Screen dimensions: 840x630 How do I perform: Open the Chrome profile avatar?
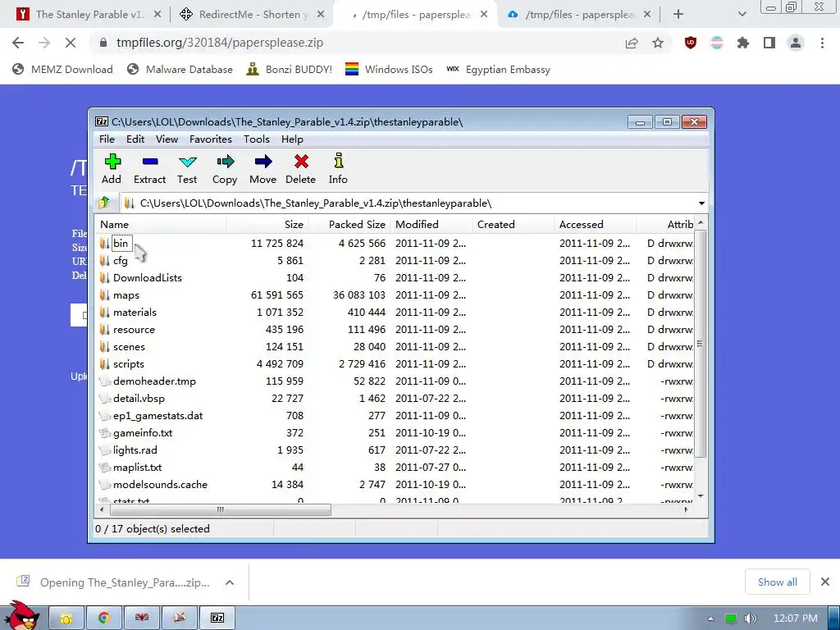[796, 43]
